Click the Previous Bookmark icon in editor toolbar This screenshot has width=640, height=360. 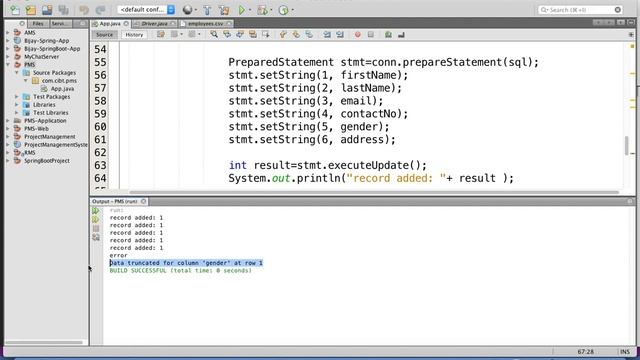click(x=283, y=35)
